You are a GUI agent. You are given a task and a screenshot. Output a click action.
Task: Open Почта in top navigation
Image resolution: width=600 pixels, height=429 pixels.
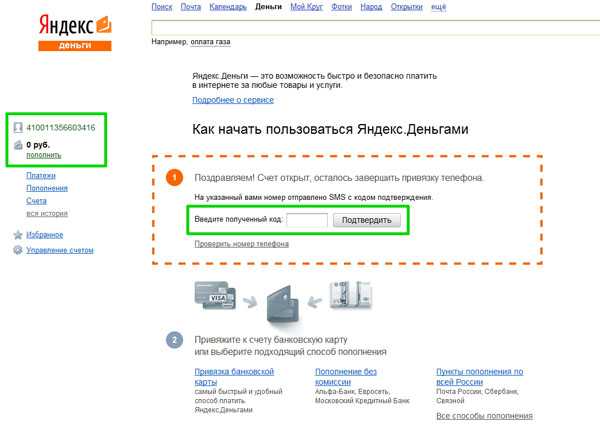pyautogui.click(x=191, y=7)
